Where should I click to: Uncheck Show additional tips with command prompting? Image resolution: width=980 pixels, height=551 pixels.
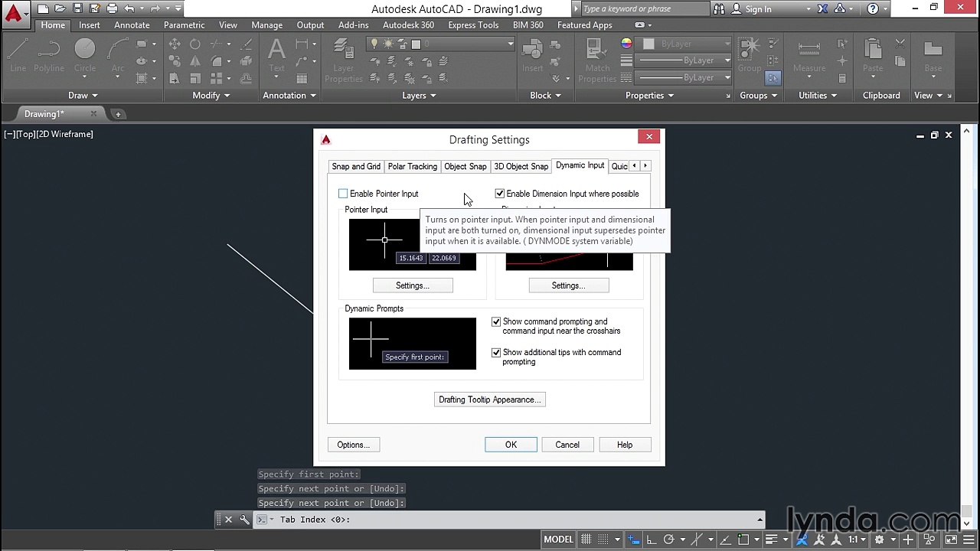coord(496,352)
